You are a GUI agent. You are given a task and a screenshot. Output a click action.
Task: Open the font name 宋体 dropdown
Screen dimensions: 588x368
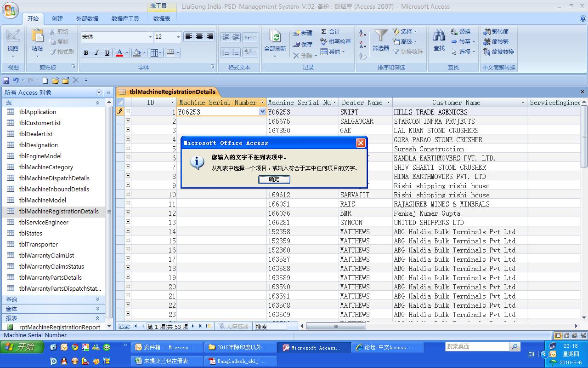click(150, 37)
